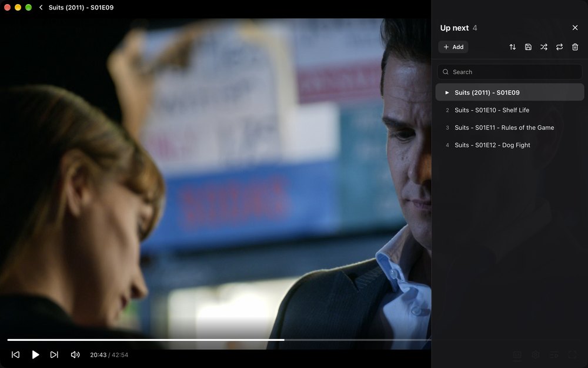Screen dimensions: 588x368
Task: Clear the queue with the trash icon
Action: [575, 47]
